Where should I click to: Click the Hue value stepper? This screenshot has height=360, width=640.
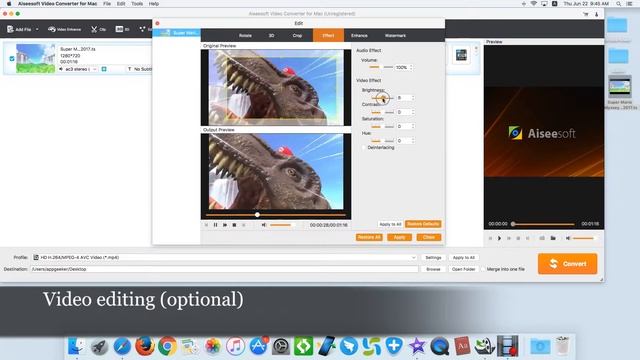click(x=413, y=141)
